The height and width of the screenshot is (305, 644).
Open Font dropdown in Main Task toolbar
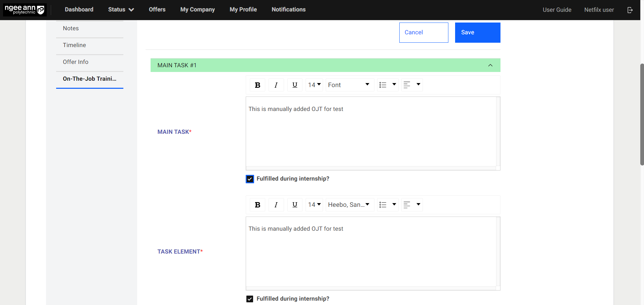point(349,85)
